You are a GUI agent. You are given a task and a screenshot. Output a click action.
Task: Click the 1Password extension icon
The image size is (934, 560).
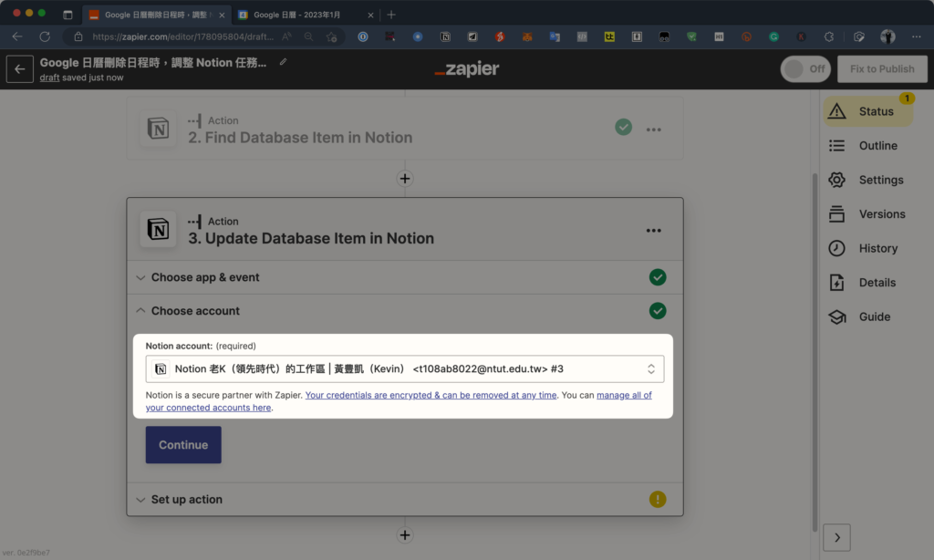coord(363,36)
